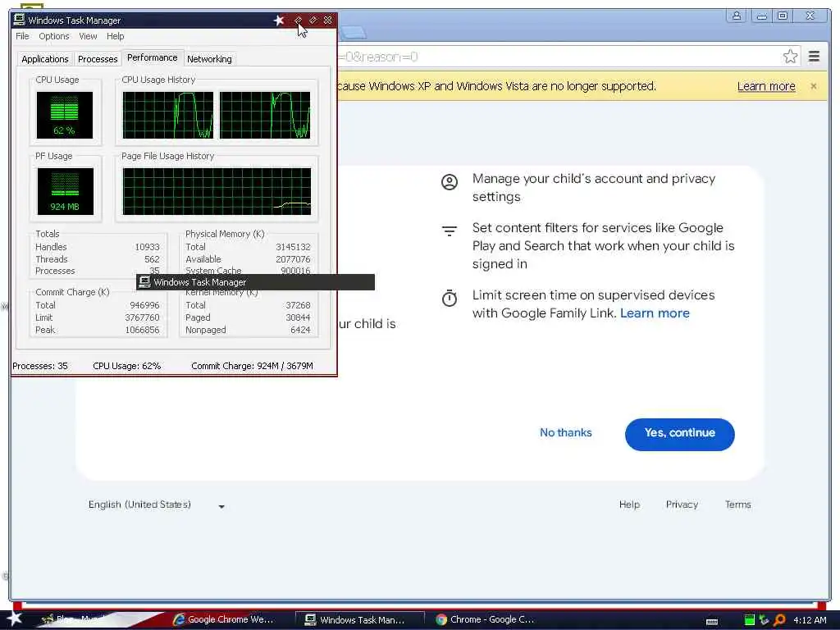
Task: Click Physical Memory Available 2077076
Action: click(293, 259)
